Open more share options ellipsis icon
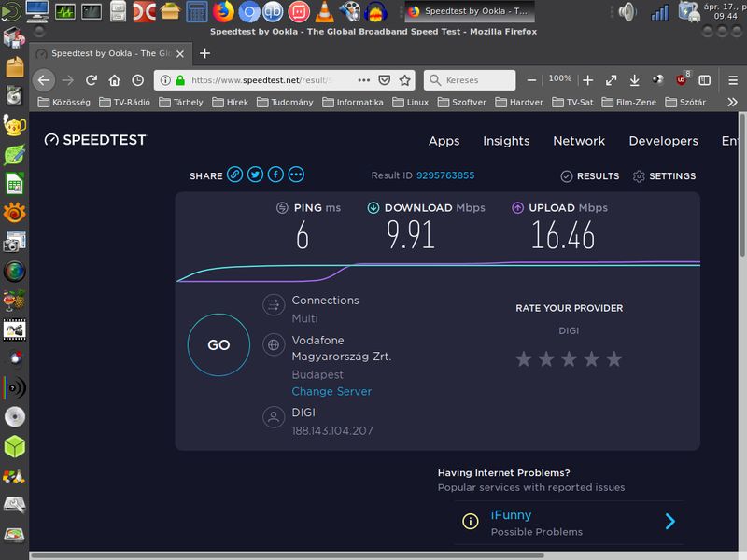The width and height of the screenshot is (747, 560). coord(296,175)
